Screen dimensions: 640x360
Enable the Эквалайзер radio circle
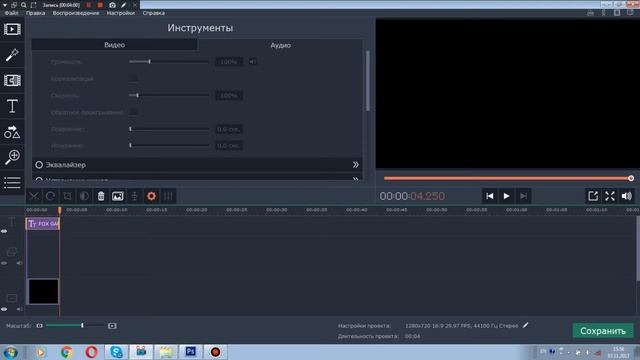[x=39, y=165]
